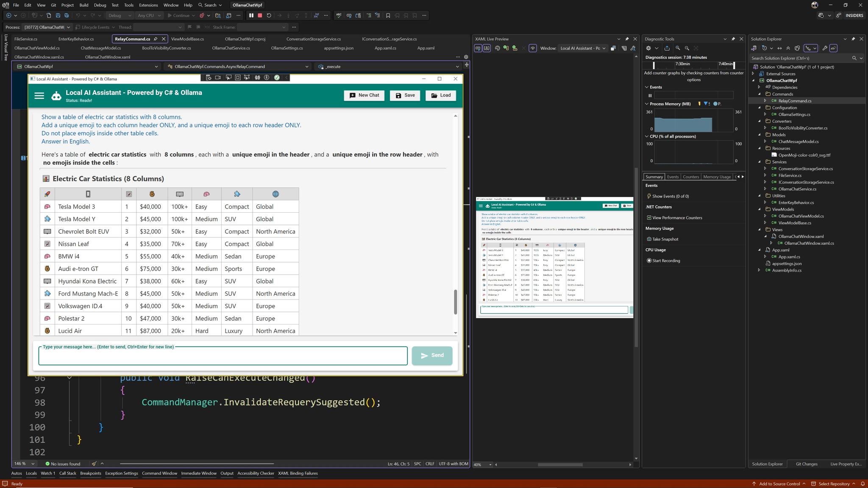Click the accessibility scan icon in app toolbar

[267, 78]
